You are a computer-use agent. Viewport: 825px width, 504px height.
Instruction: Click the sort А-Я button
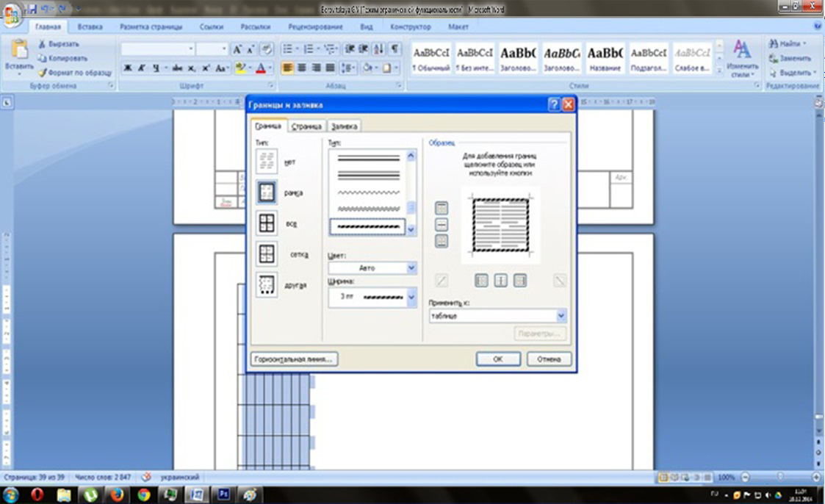[x=378, y=49]
